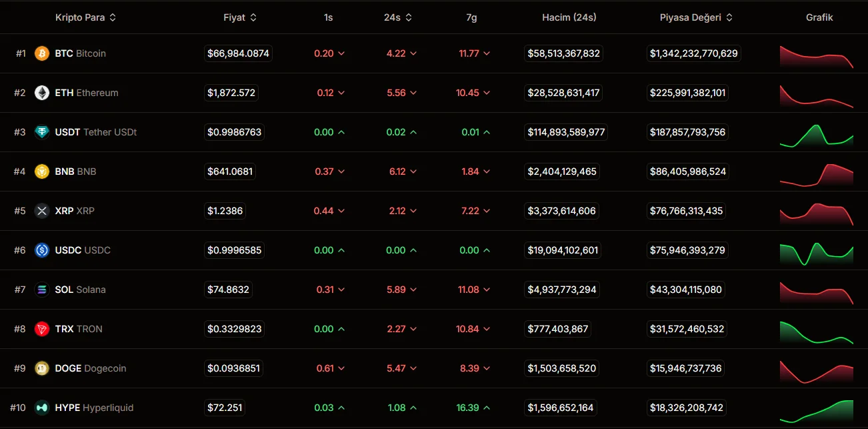The height and width of the screenshot is (429, 868).
Task: Click the XRP price chart thumbnail
Action: (817, 214)
